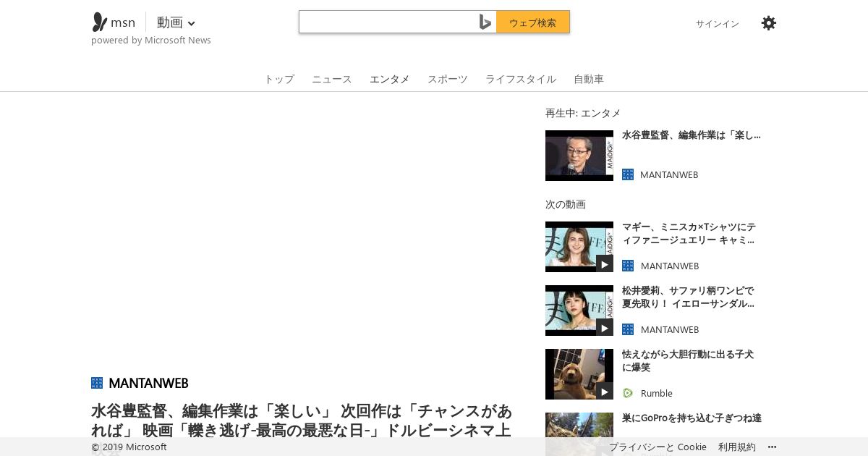Click the © 2019 Microsoft footer text
This screenshot has height=456, width=868.
point(129,447)
